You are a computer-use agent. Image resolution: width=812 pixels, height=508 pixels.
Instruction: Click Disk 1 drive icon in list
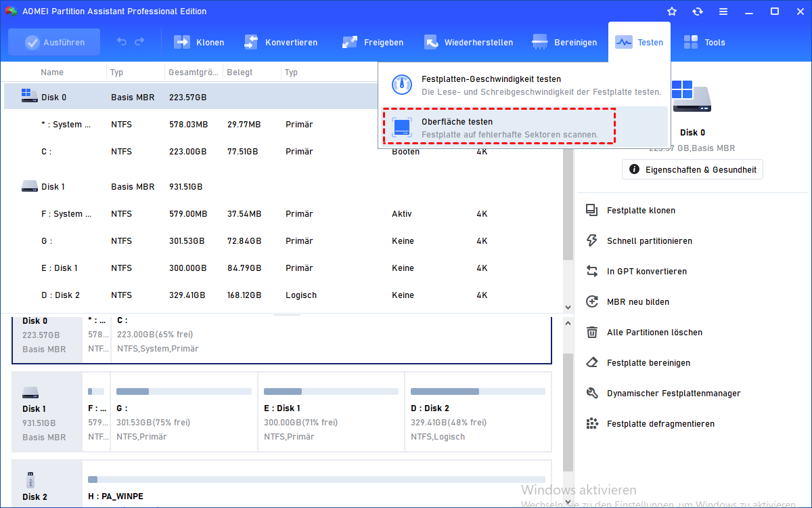click(29, 186)
